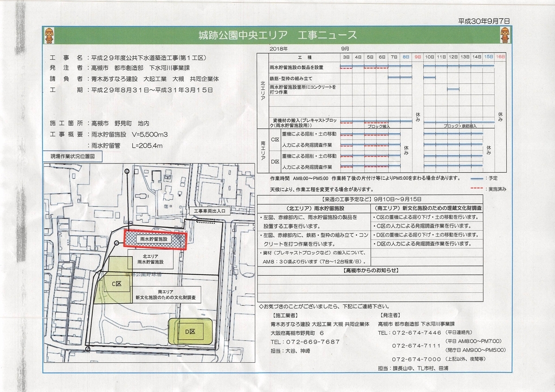The height and width of the screenshot is (392, 555).
Task: Select the (北エリア)雨水貯留施設 table header
Action: [x=314, y=208]
